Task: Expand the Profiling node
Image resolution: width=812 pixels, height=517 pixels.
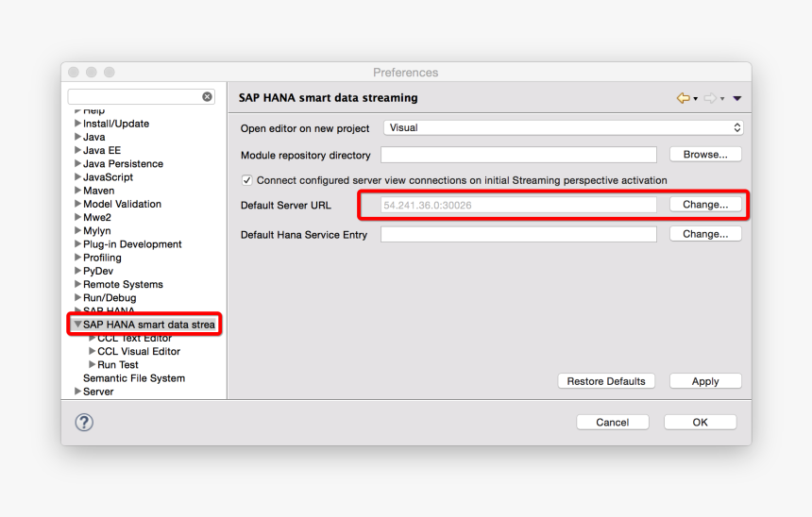Action: (77, 258)
